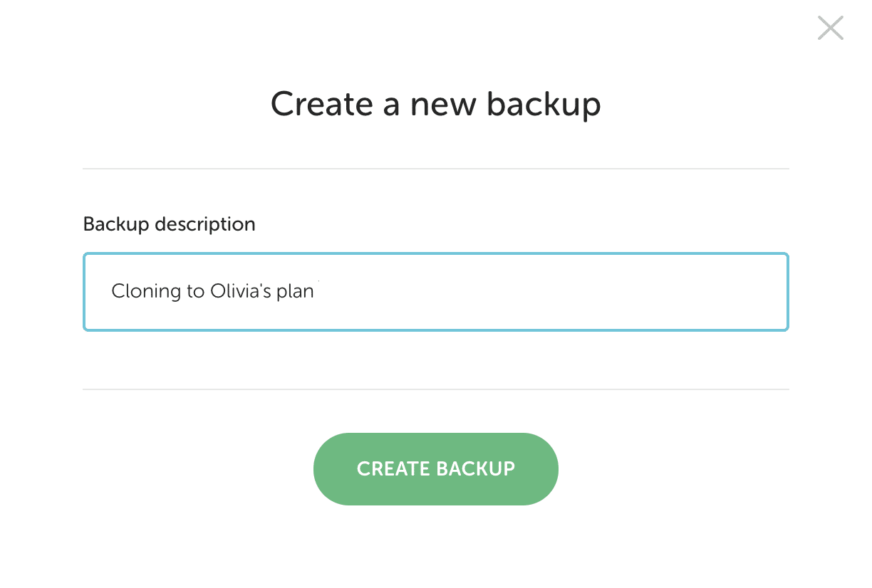The height and width of the screenshot is (588, 872).
Task: Close the Create a new backup dialog
Action: point(830,28)
